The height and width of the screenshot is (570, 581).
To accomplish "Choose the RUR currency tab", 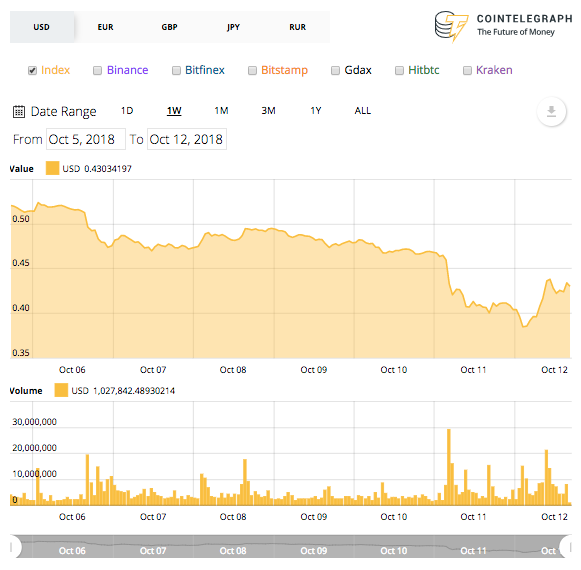I will [x=298, y=27].
